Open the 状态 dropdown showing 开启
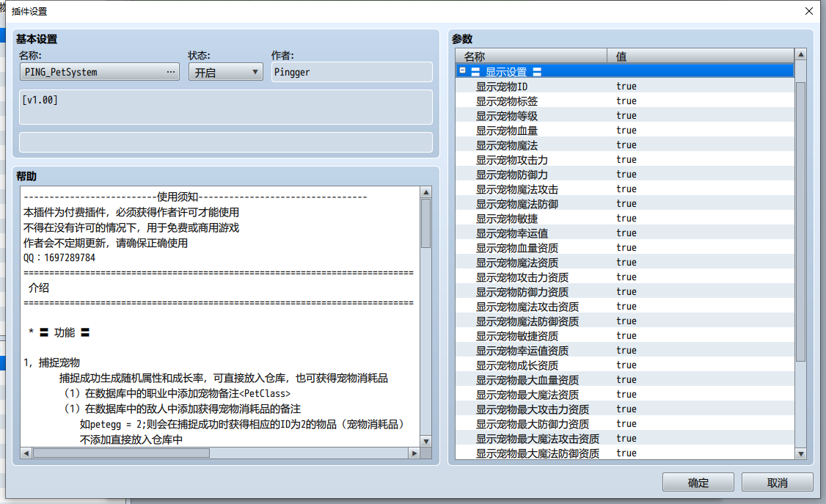 click(x=225, y=72)
